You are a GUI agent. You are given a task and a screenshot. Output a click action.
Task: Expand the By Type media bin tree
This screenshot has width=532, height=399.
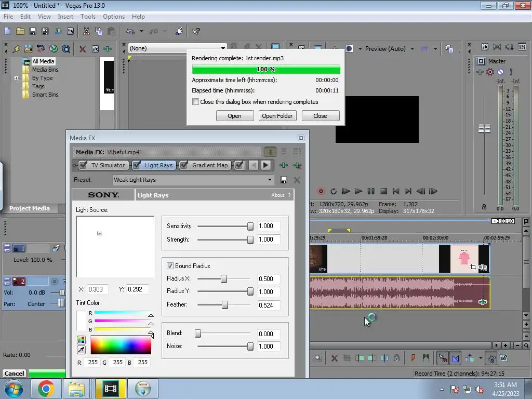(16, 78)
